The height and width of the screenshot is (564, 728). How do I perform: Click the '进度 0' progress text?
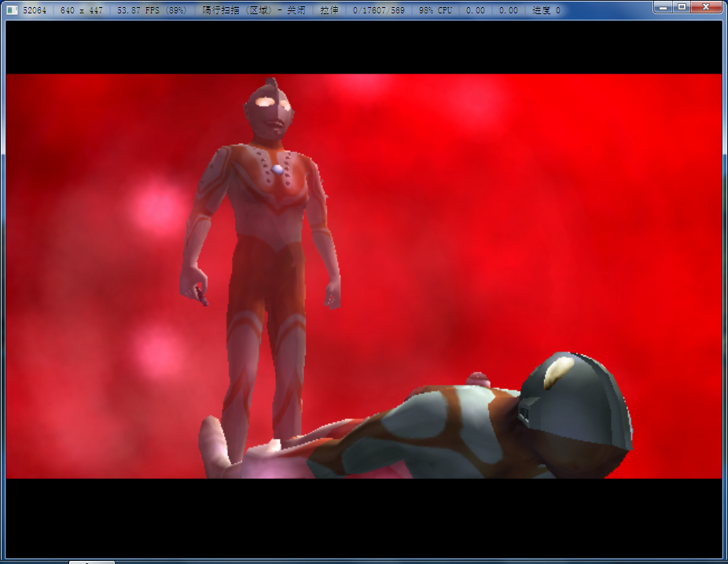tap(546, 10)
